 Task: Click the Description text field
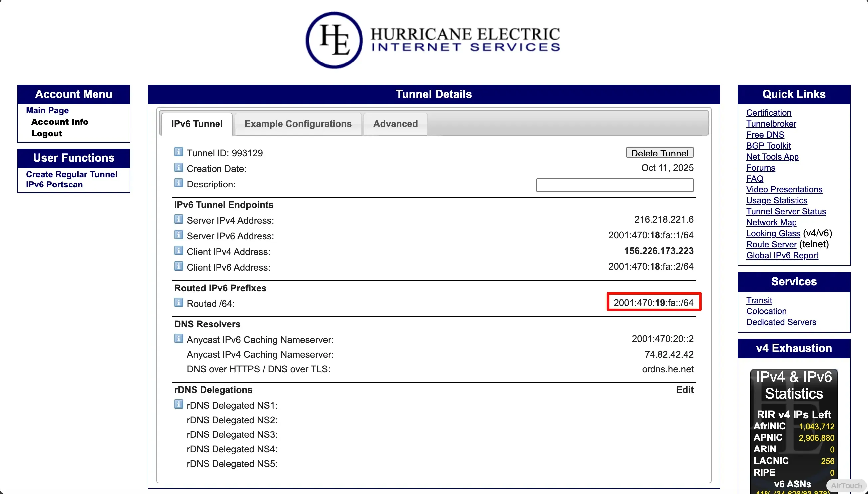pos(615,185)
